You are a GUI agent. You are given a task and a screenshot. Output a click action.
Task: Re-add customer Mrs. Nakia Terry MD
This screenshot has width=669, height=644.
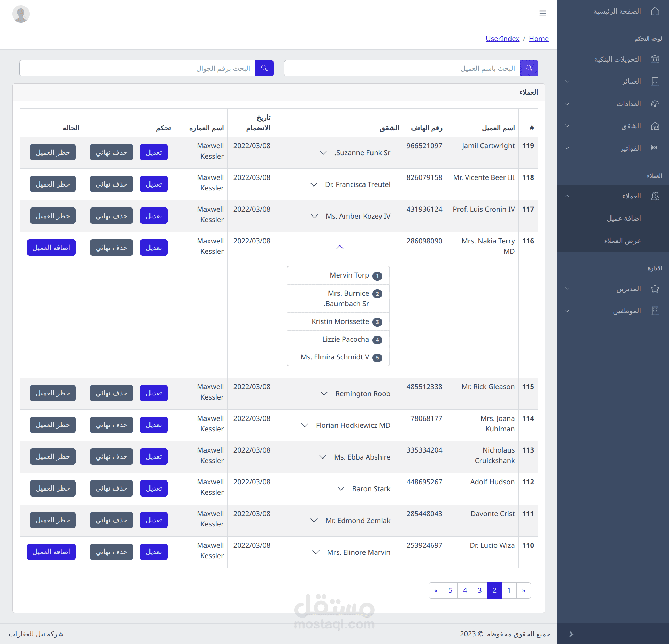[x=51, y=248]
